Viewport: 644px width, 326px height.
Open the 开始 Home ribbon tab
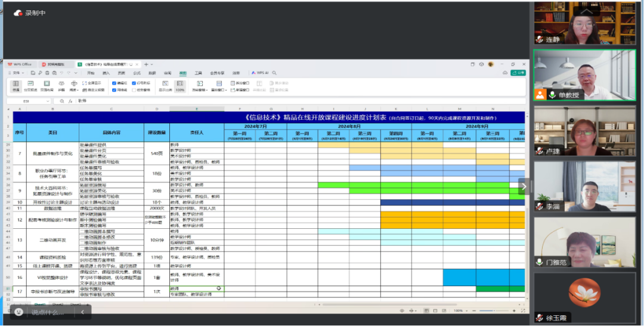coord(91,73)
